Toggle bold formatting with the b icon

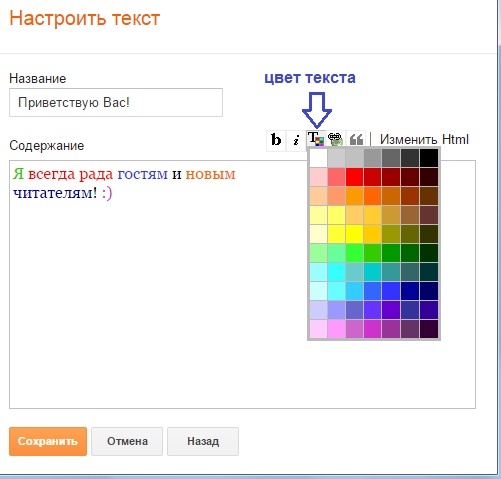[x=276, y=140]
